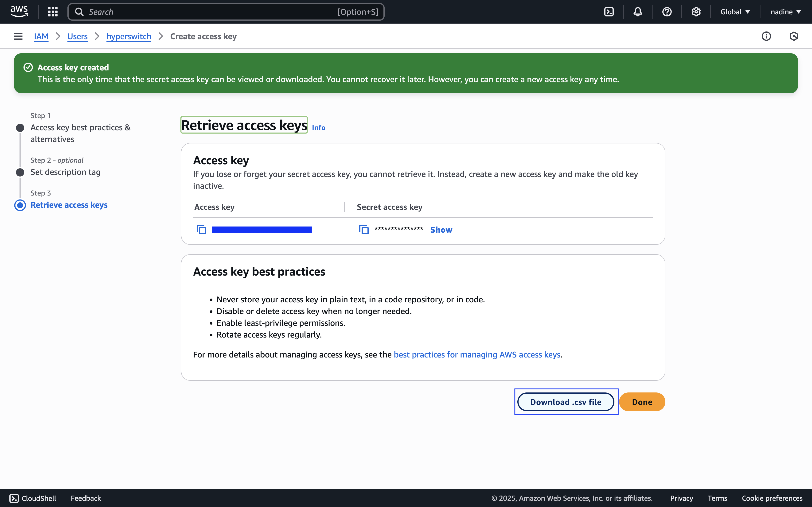Open best practices for managing AWS access keys
This screenshot has height=507, width=812.
(x=477, y=354)
